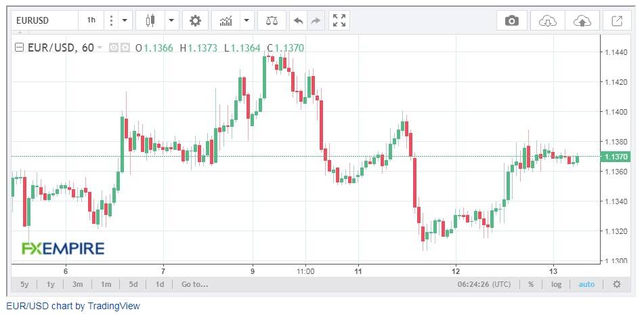Viewport: 644px width, 314px height.
Task: Toggle the auto scale option
Action: 586,284
